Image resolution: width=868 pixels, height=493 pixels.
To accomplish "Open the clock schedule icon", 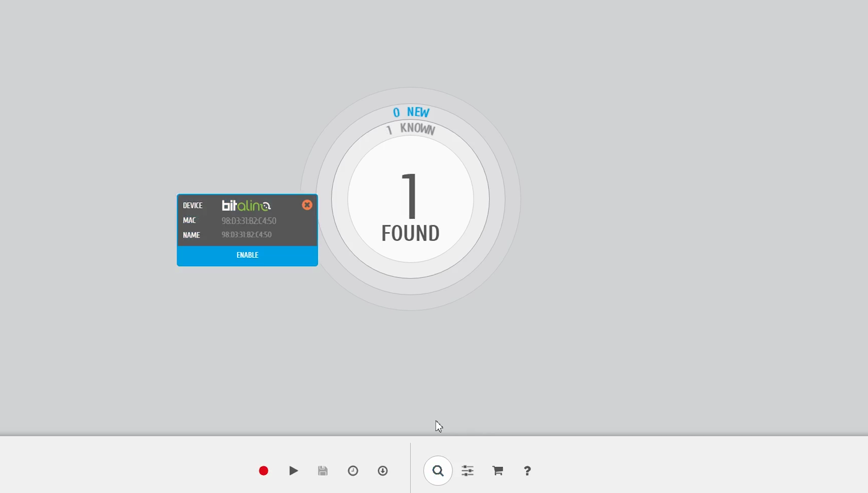I will (353, 471).
